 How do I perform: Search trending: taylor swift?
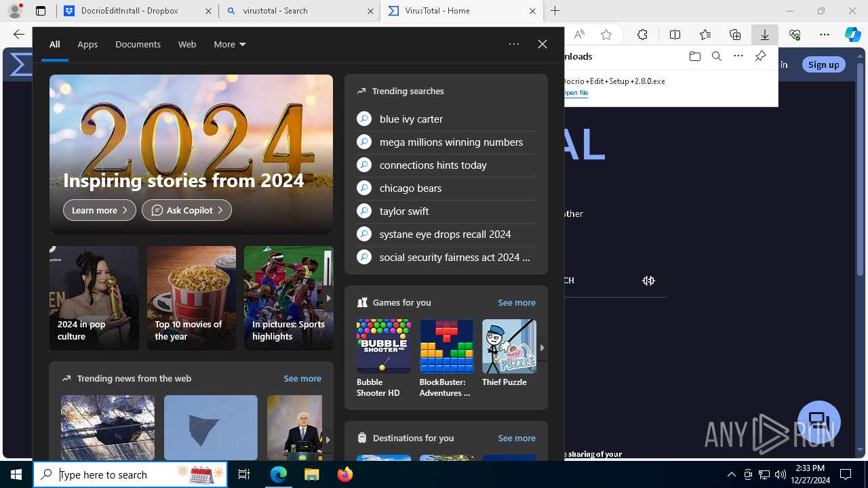click(446, 211)
